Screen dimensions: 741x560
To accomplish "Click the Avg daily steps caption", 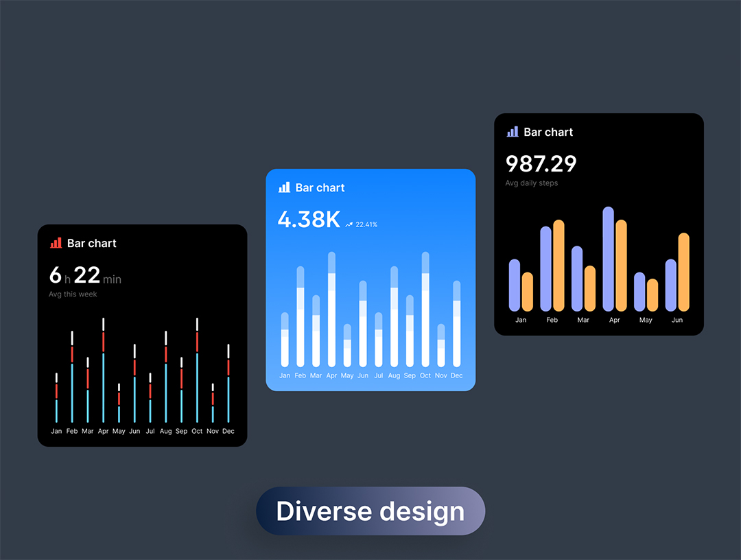I will pyautogui.click(x=532, y=183).
